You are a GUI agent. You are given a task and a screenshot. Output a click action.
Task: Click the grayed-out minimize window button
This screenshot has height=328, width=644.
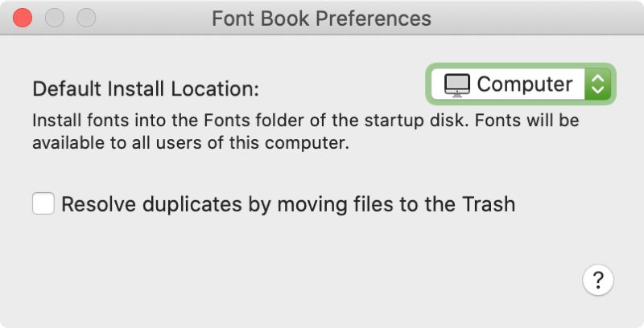coord(55,18)
